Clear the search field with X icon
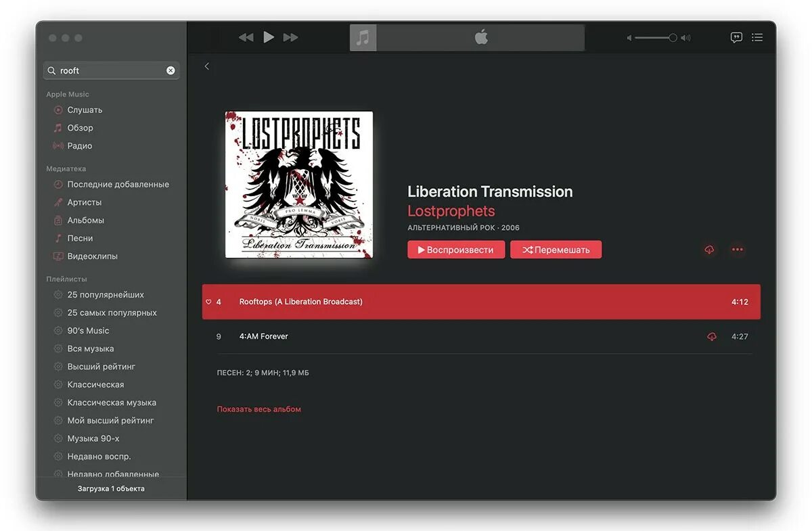The height and width of the screenshot is (531, 812). pos(171,70)
